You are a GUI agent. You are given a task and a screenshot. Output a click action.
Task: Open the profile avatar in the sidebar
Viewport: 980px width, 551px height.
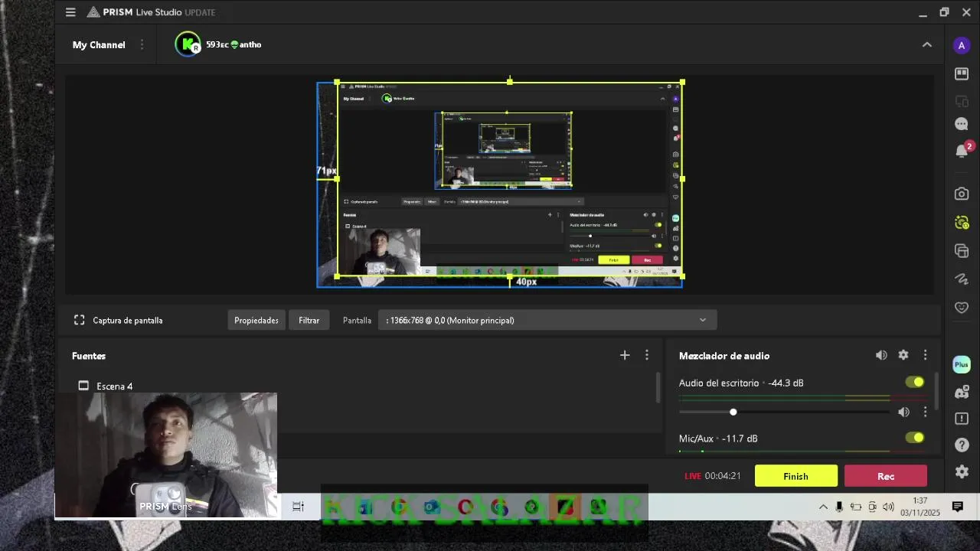tap(962, 45)
